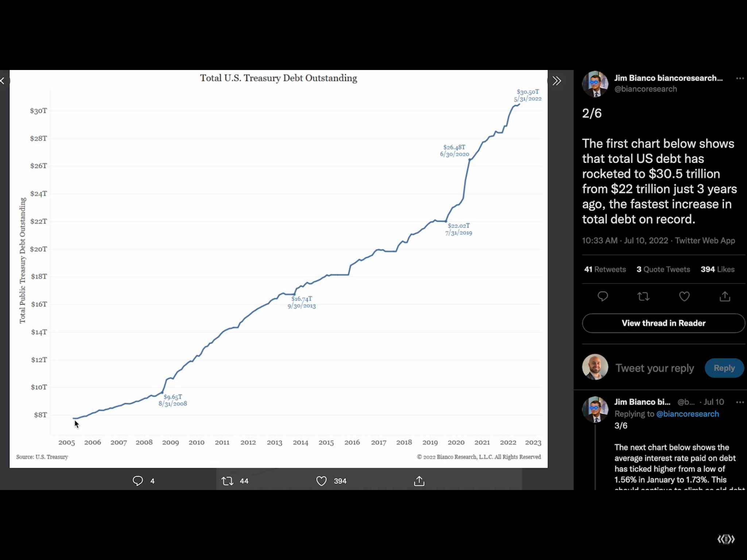Click the Tweet your reply field
The height and width of the screenshot is (560, 747).
tap(655, 368)
